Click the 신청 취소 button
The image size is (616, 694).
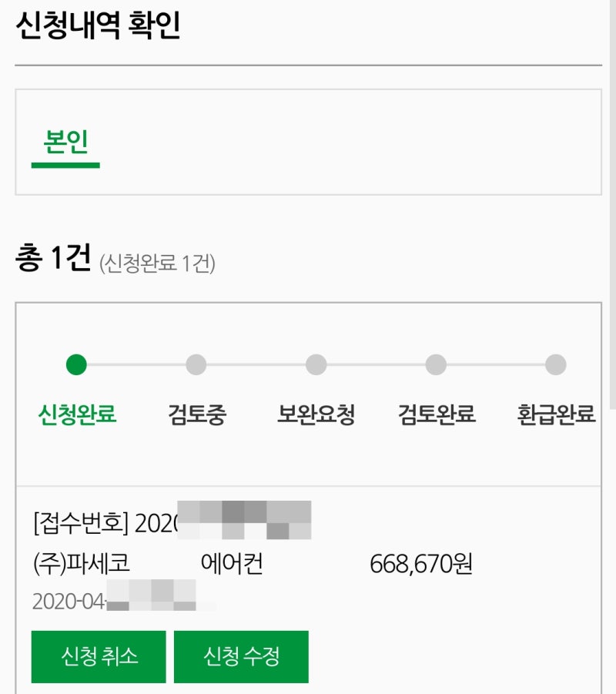(x=99, y=657)
